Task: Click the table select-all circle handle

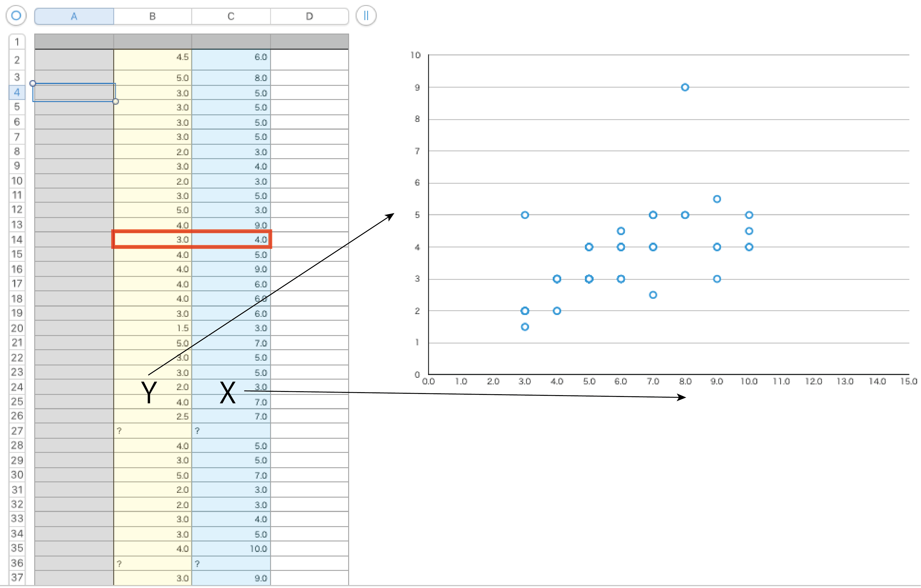Action: tap(16, 16)
